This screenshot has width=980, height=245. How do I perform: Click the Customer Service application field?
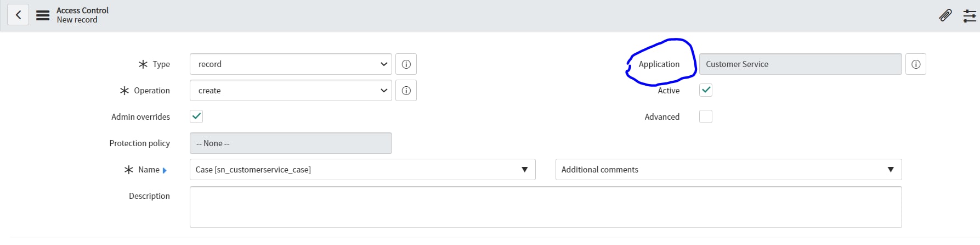[800, 64]
